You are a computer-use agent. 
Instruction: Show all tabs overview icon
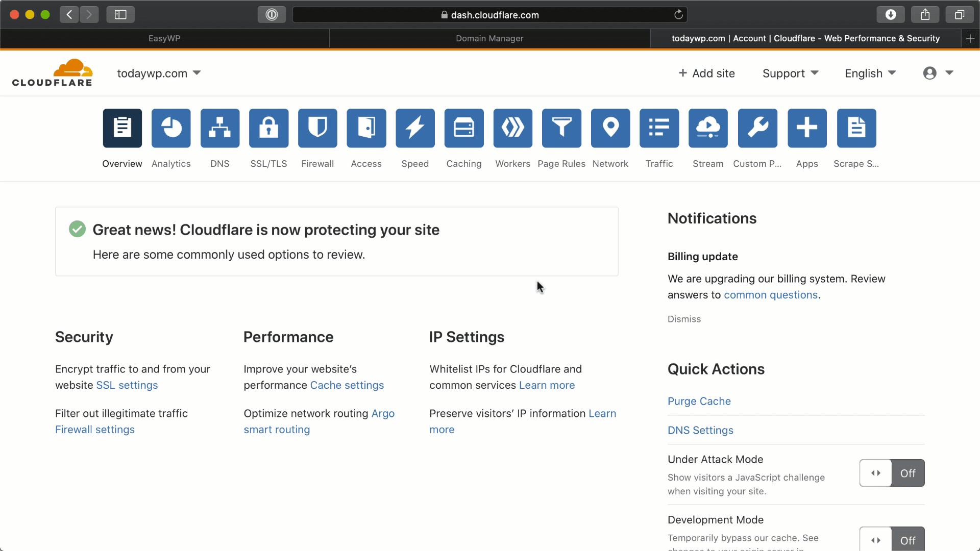(960, 15)
